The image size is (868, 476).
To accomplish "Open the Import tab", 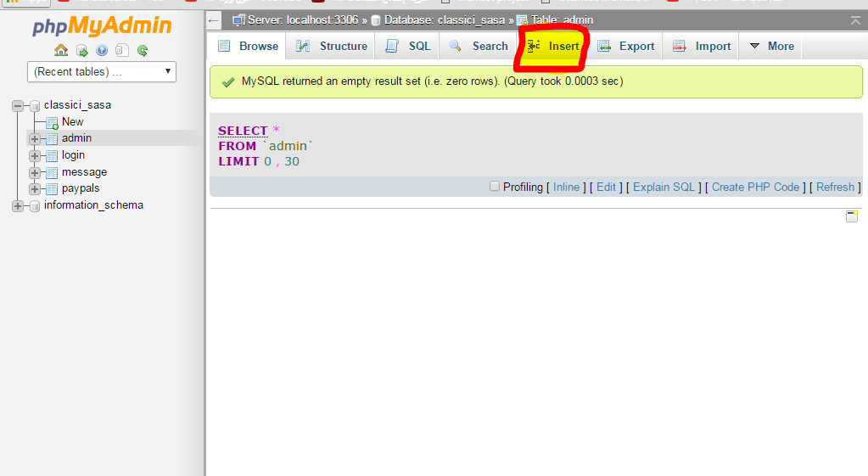I will point(702,46).
